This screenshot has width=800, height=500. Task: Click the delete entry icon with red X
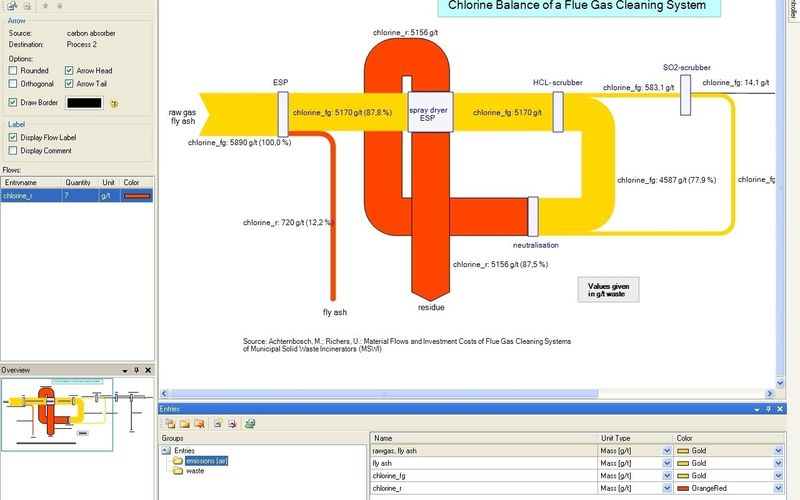233,423
